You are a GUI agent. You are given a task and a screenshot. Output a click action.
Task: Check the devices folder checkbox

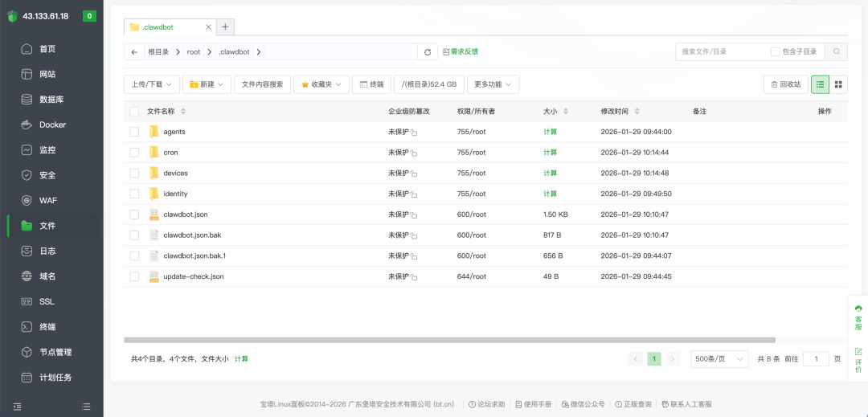click(134, 173)
